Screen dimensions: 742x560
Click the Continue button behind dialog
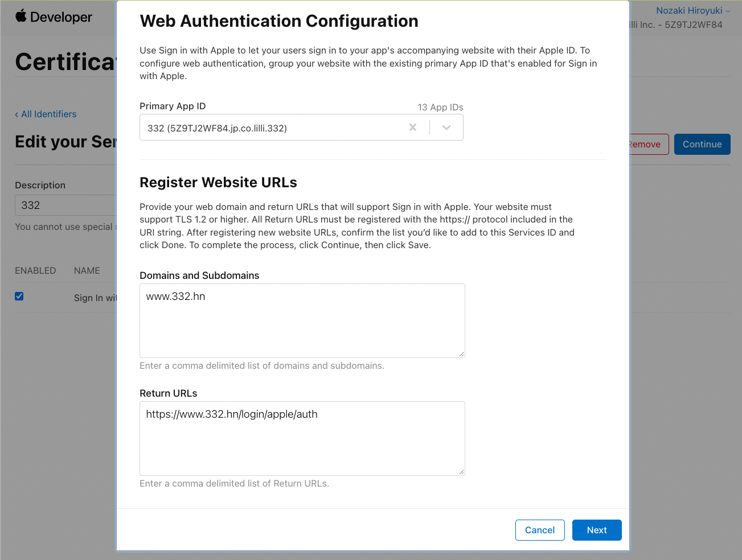(702, 144)
